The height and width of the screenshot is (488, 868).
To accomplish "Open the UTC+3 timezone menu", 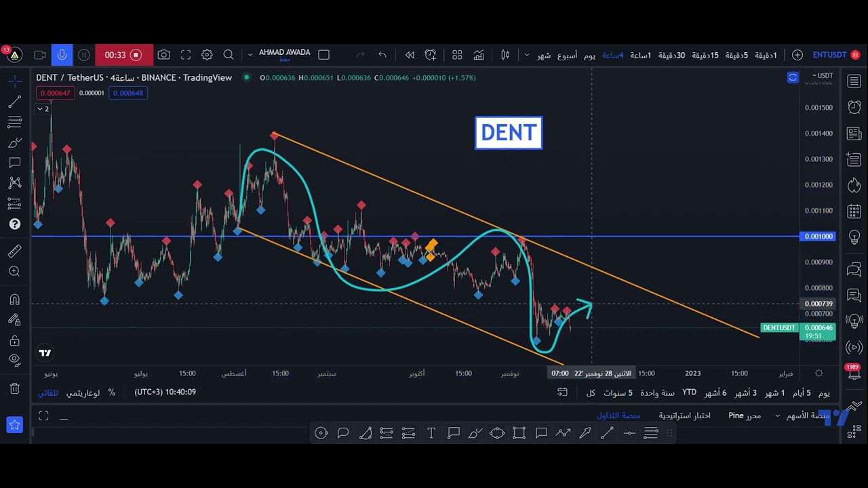I will 165,392.
